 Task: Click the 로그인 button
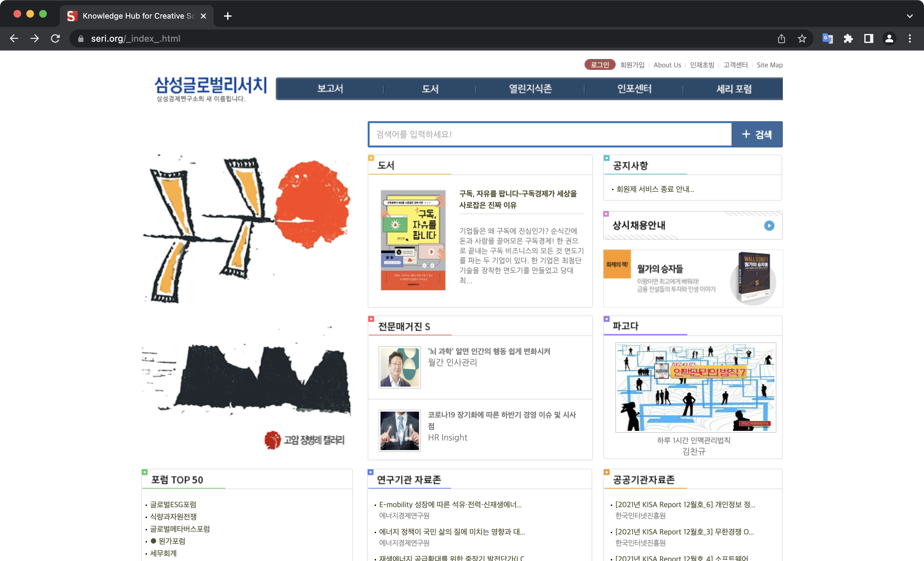tap(599, 64)
